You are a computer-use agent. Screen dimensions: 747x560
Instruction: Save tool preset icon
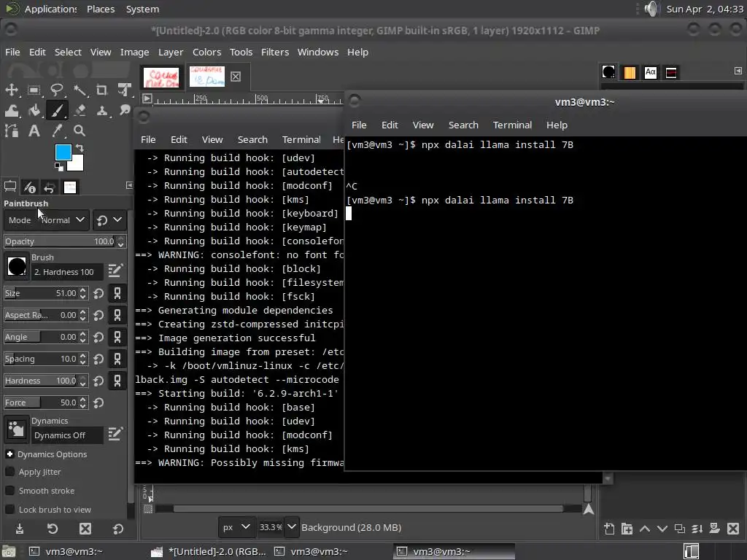click(20, 529)
